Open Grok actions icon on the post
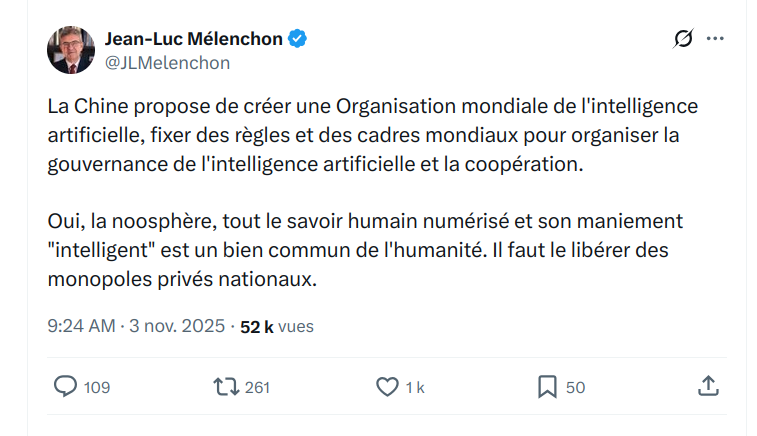The height and width of the screenshot is (436, 757). [683, 39]
